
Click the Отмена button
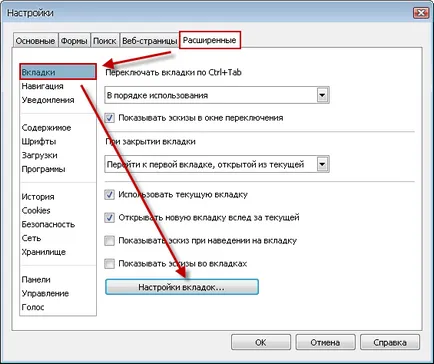pyautogui.click(x=325, y=342)
